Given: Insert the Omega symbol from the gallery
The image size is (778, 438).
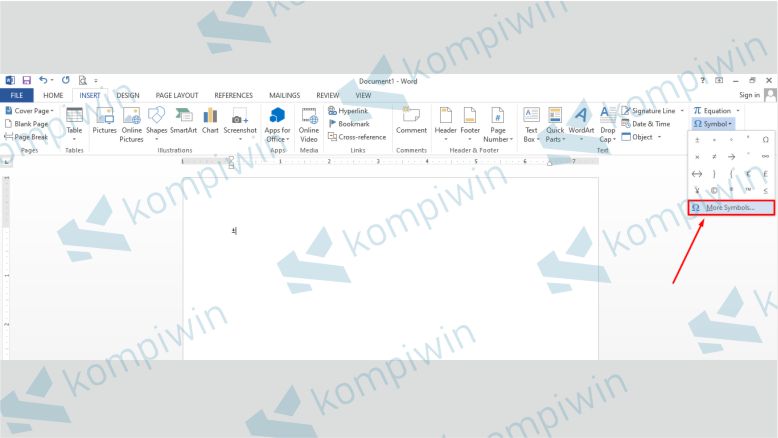Looking at the screenshot, I should pyautogui.click(x=765, y=140).
